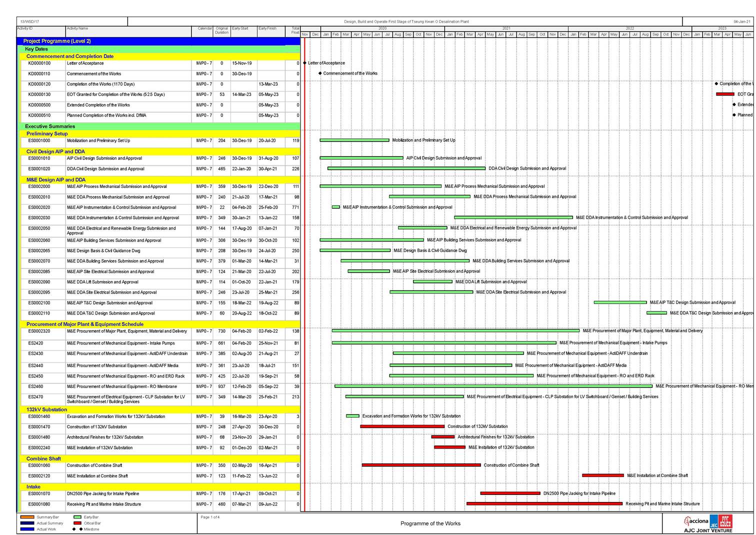Click the Activity ID column header
The image size is (756, 535).
tap(41, 31)
